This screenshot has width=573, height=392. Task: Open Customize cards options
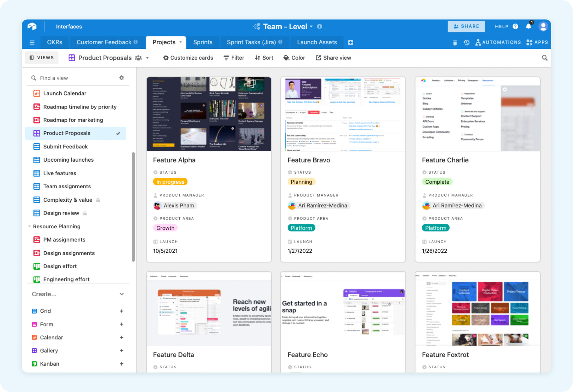tap(188, 58)
